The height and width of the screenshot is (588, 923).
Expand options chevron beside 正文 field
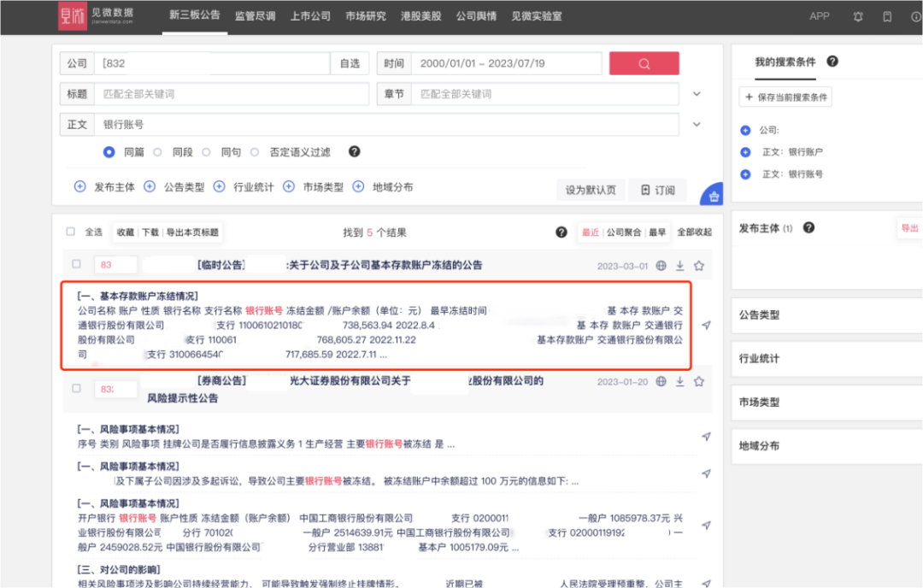click(697, 124)
